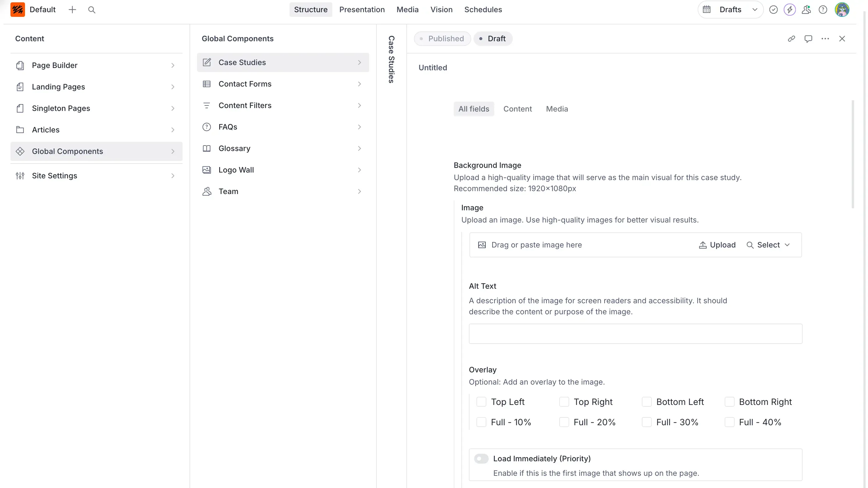Expand the Glossary component list

coord(359,148)
